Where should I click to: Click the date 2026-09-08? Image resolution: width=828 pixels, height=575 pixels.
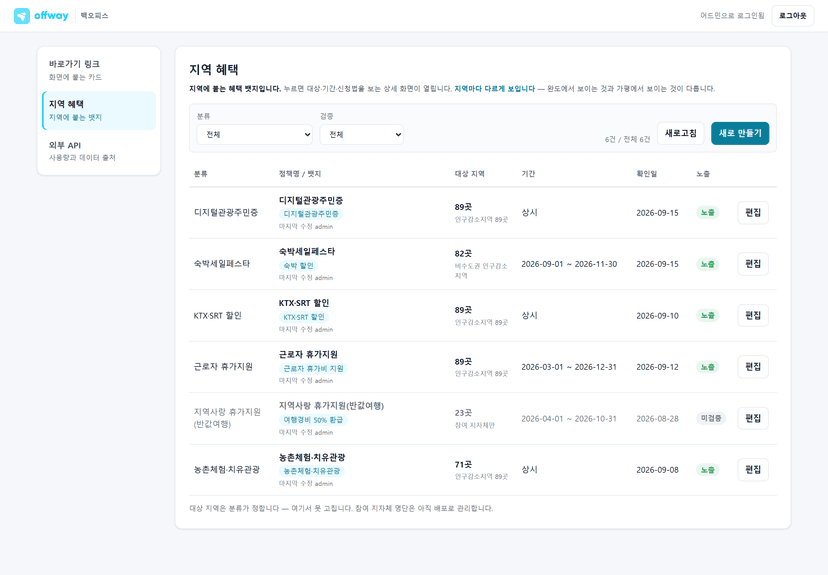[657, 470]
